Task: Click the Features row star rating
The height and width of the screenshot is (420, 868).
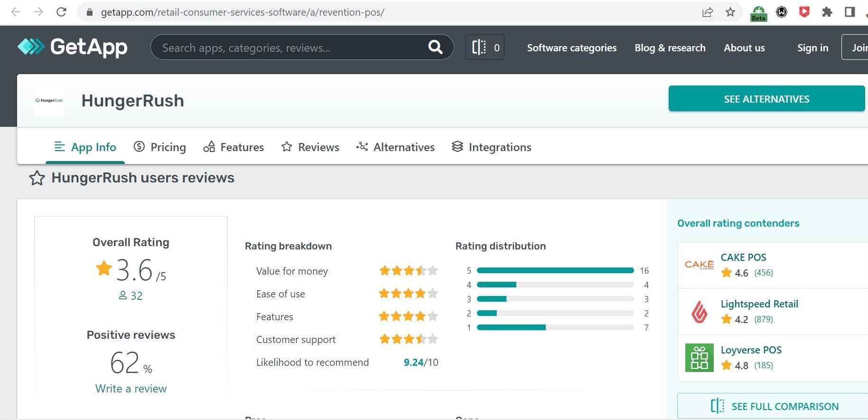Action: tap(408, 316)
